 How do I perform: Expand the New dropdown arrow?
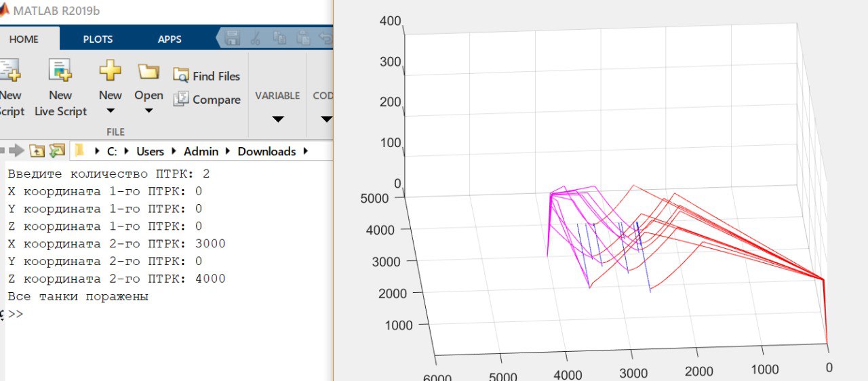point(110,112)
